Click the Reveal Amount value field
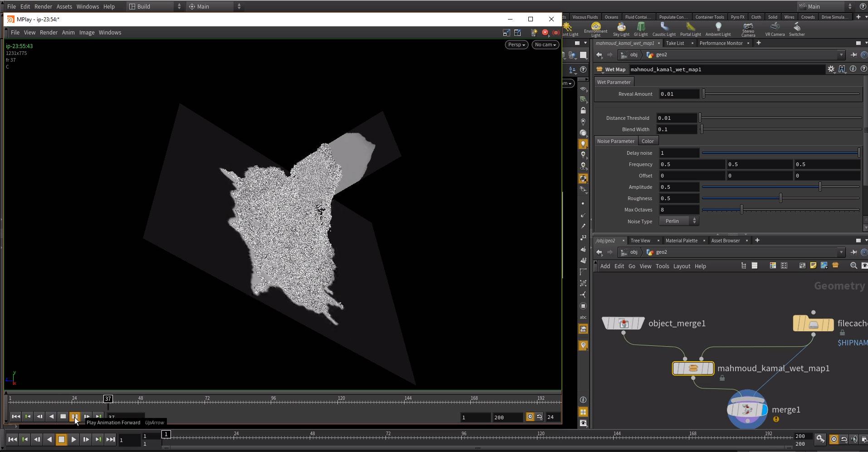This screenshot has height=452, width=868. pos(678,94)
